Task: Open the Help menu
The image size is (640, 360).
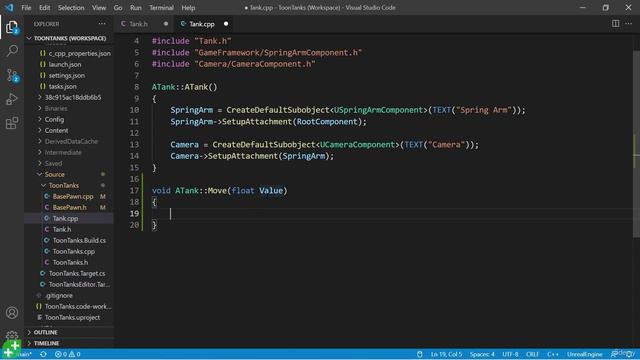Action: [188, 8]
